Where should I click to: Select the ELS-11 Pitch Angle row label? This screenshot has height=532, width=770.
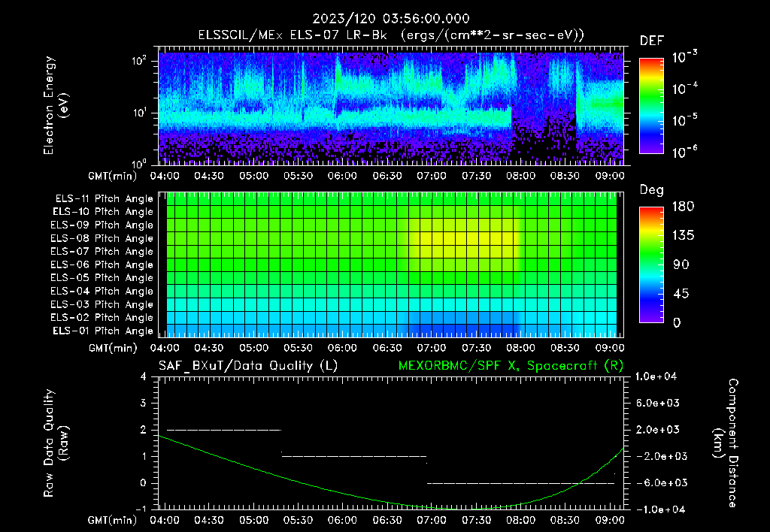point(104,199)
